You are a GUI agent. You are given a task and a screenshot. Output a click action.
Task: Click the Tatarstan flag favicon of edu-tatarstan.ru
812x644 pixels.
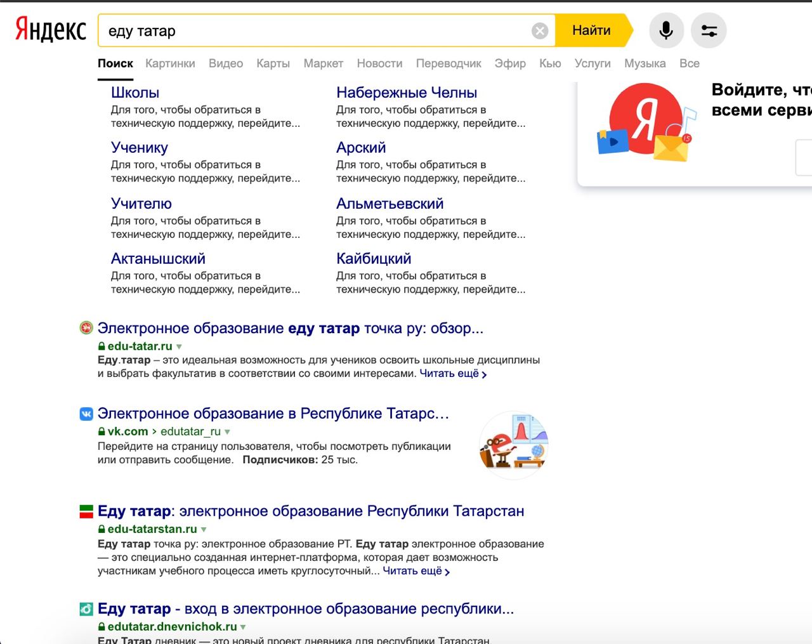click(86, 511)
